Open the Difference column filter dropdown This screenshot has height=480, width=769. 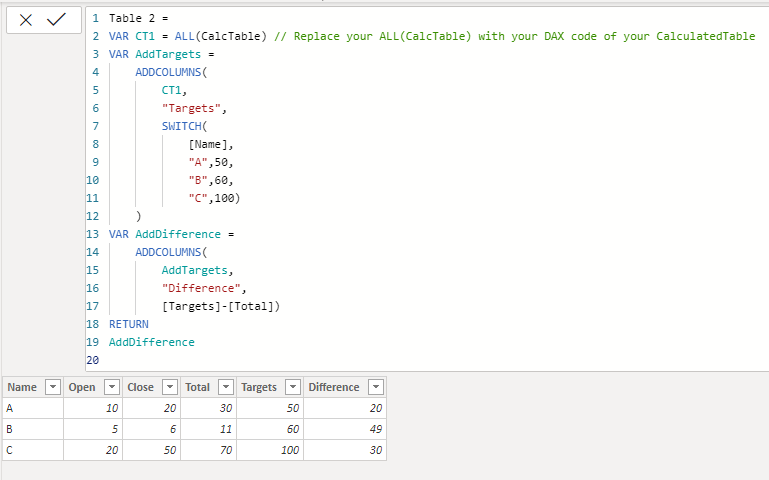click(x=376, y=387)
